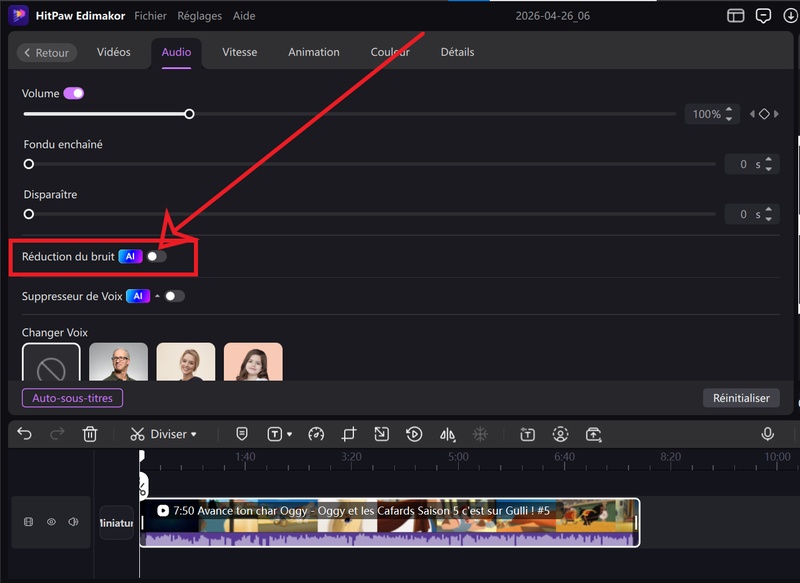Enable the Réduction du bruit toggle
The image size is (800, 583).
click(x=156, y=257)
